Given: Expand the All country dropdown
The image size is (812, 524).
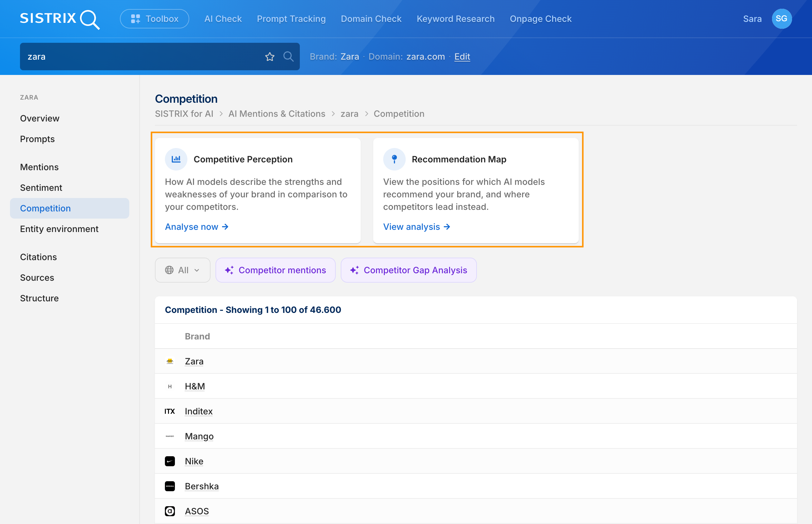Looking at the screenshot, I should (x=182, y=270).
